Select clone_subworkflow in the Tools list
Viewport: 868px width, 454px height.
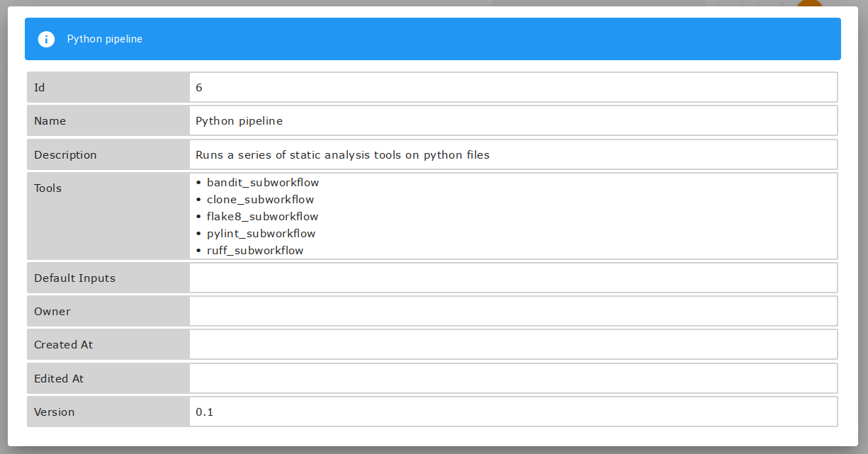260,200
